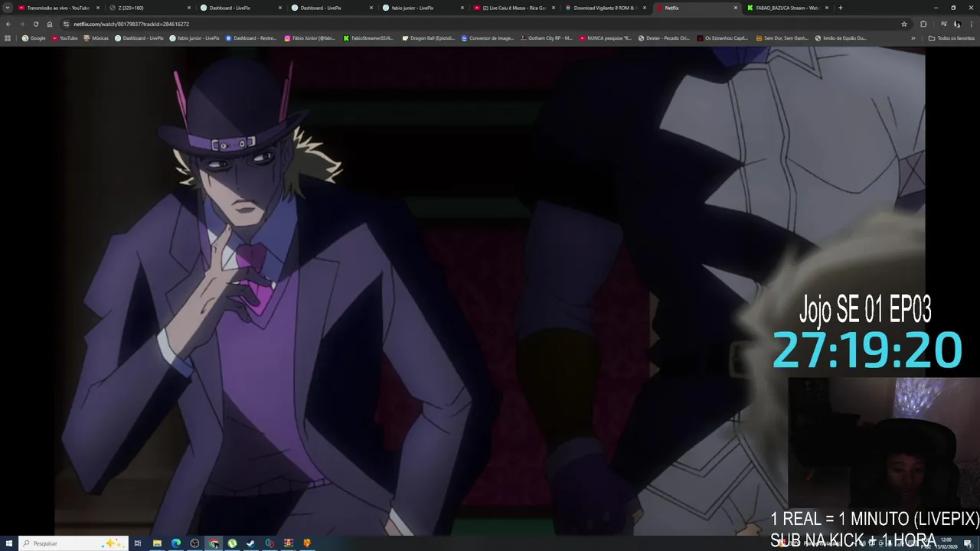Bookmark this page with the star icon
The image size is (980, 551).
(904, 24)
